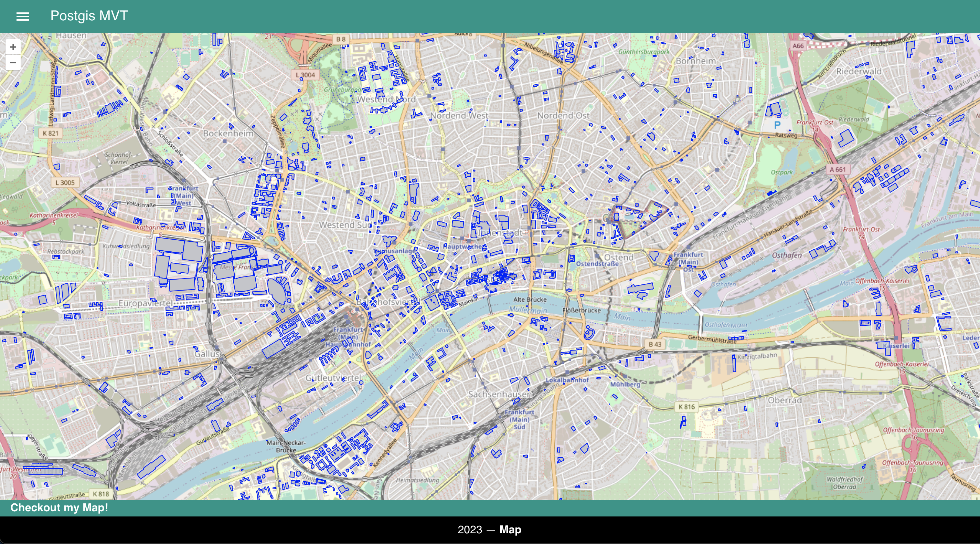Click the blue parking P symbol
This screenshot has width=980, height=544.
tap(777, 125)
